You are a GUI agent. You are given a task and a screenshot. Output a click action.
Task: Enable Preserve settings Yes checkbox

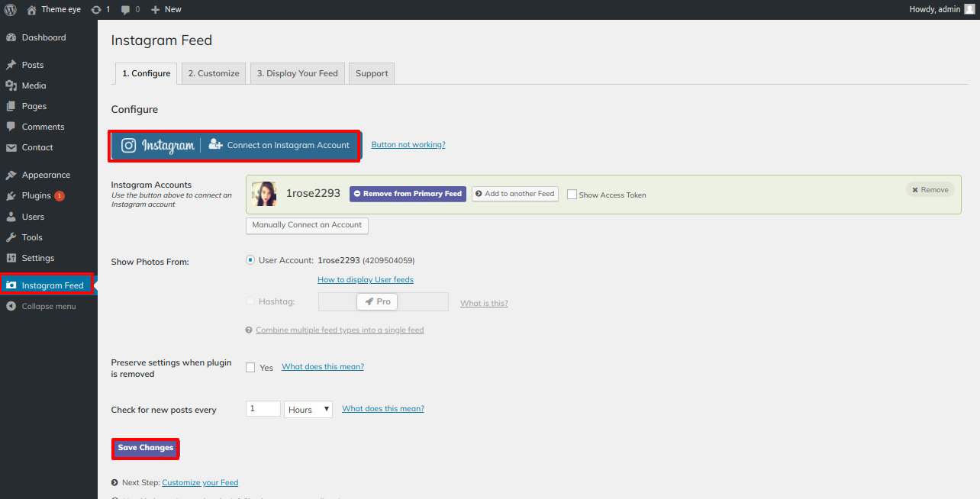pos(250,367)
